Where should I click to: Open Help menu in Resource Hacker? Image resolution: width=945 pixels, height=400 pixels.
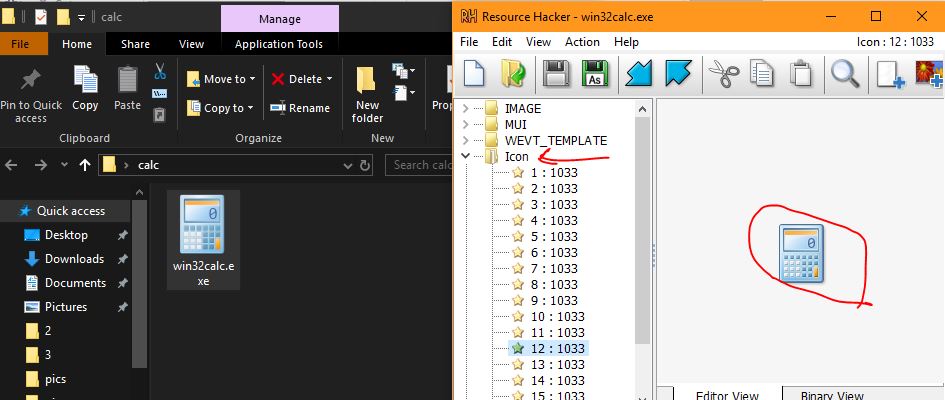tap(626, 42)
